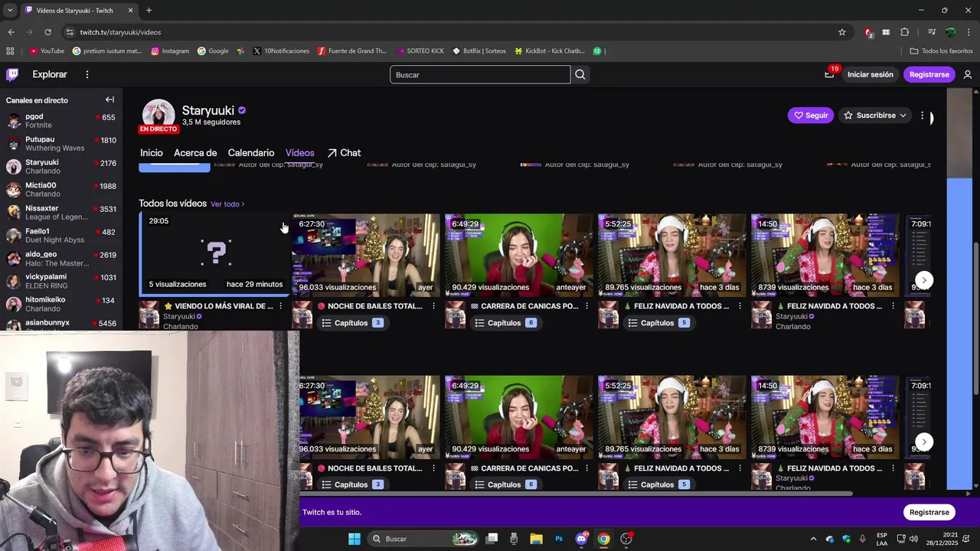Click VIENDO LO MÁS VIRAL DE video title
Screen dimensions: 980x551
(x=218, y=306)
